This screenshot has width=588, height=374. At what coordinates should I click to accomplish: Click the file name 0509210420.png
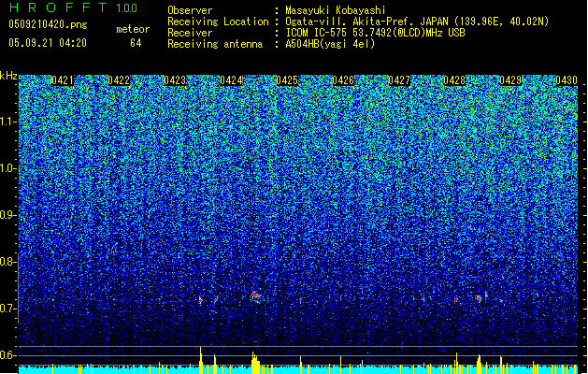48,24
